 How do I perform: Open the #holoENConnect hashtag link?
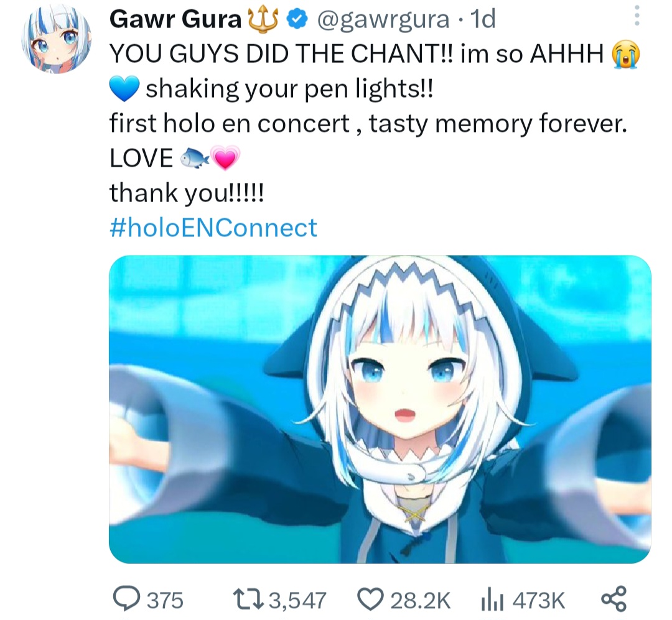(213, 227)
